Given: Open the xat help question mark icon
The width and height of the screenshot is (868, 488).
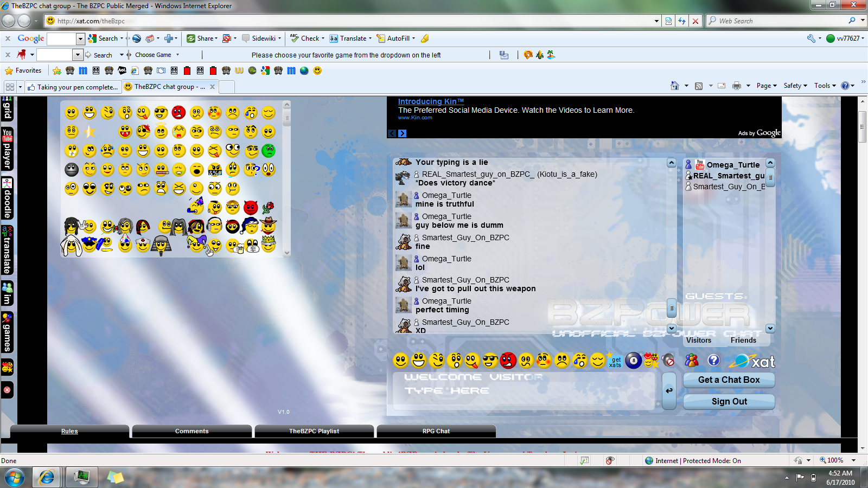Looking at the screenshot, I should [x=714, y=360].
